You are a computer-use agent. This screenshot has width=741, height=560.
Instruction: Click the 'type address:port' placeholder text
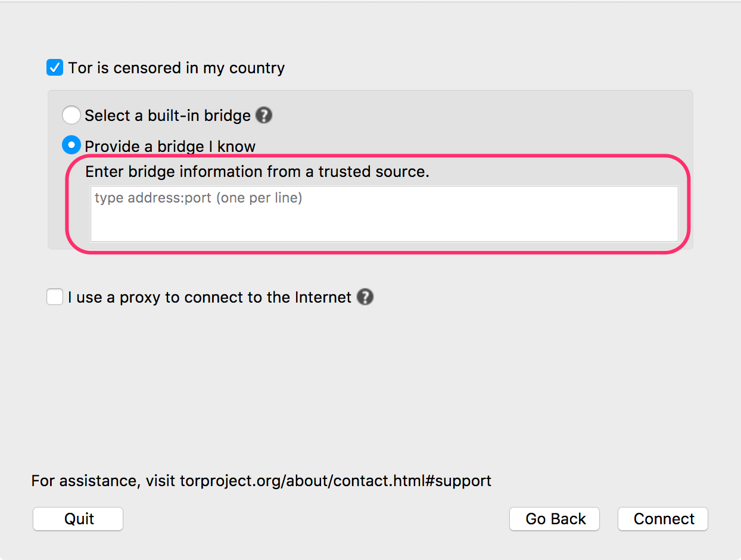point(198,198)
